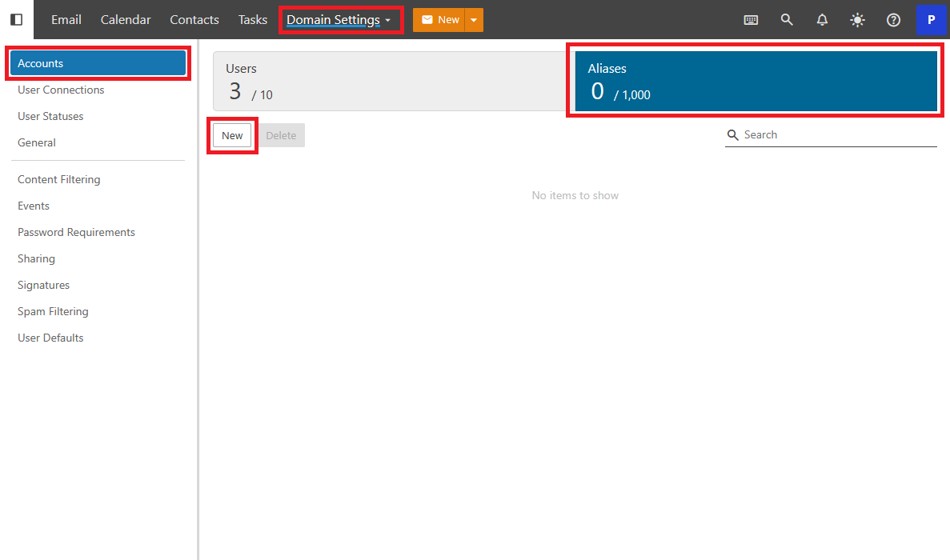Expand the New button dropdown arrow
950x560 pixels.
(474, 20)
